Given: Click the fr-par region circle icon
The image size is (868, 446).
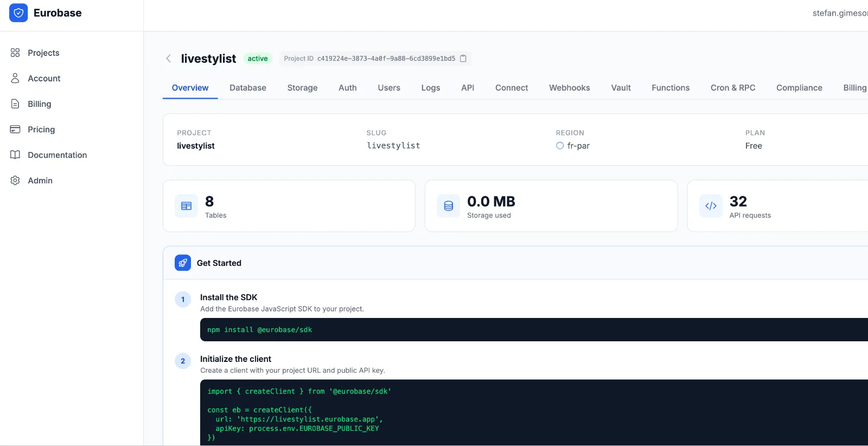Looking at the screenshot, I should pyautogui.click(x=560, y=146).
